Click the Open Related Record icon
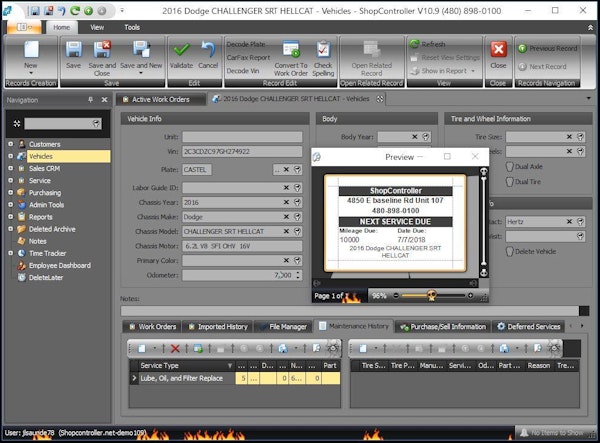Screen dimensions: 600x443 coord(371,50)
